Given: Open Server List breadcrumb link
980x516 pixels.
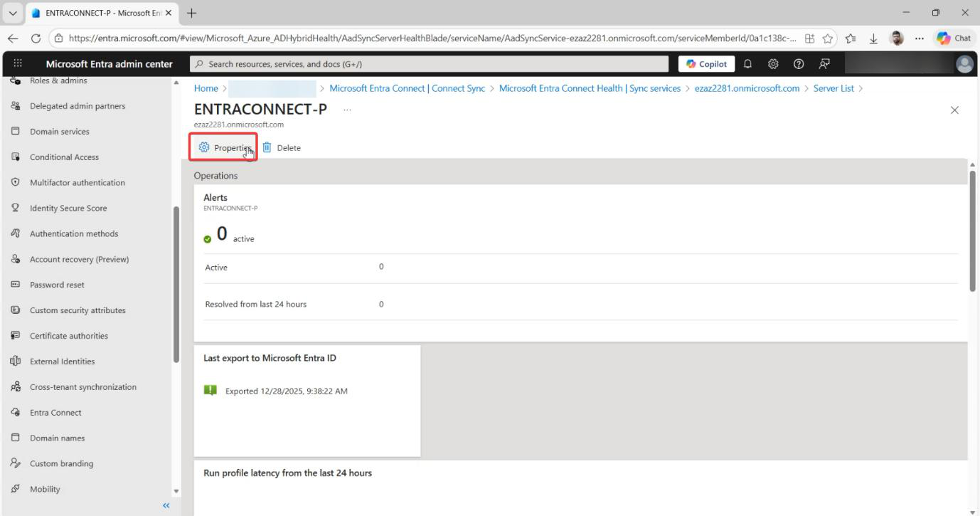Looking at the screenshot, I should tap(833, 88).
